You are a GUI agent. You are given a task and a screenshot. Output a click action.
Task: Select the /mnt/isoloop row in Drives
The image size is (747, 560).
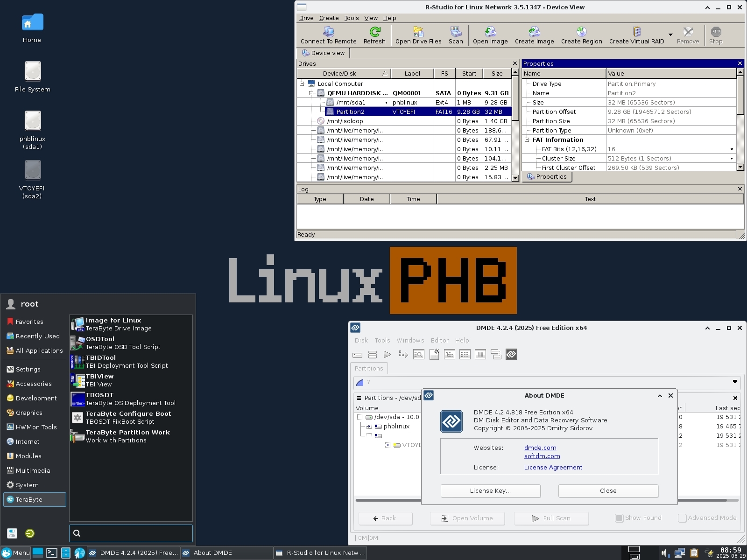[x=404, y=121]
